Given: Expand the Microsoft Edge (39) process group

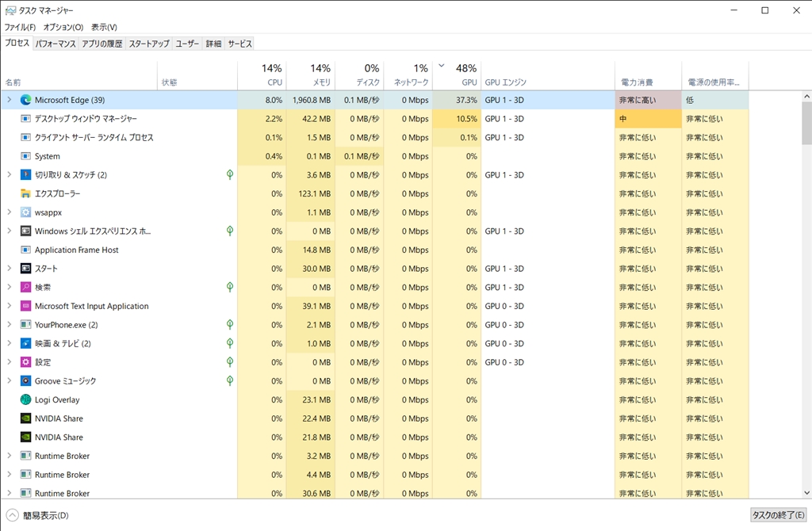Looking at the screenshot, I should [9, 99].
